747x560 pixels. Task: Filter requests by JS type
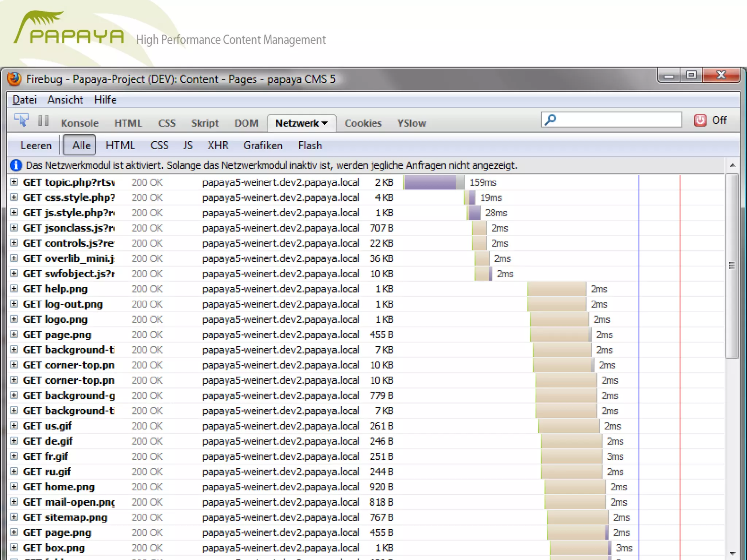click(x=188, y=145)
